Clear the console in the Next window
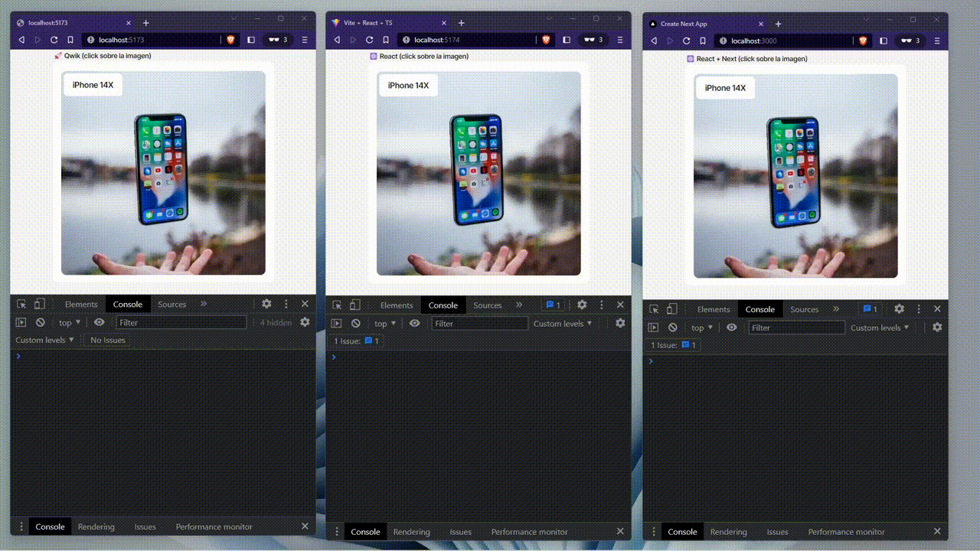 coord(673,328)
